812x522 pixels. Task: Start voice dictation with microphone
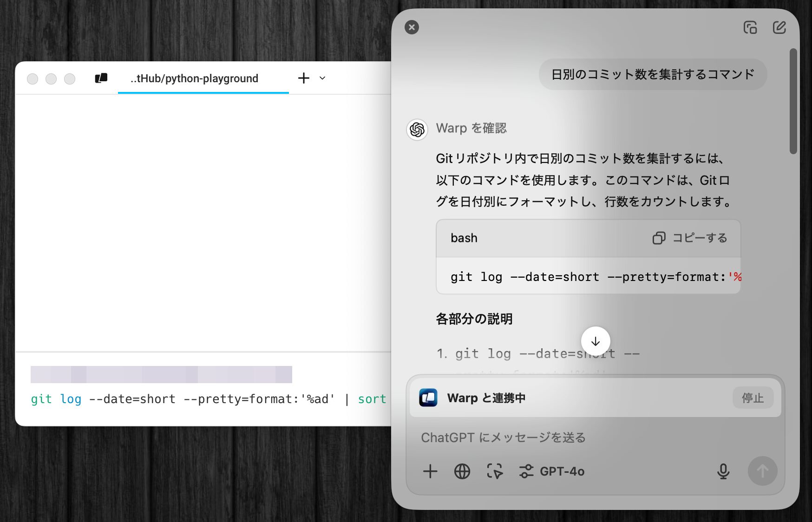pos(723,471)
